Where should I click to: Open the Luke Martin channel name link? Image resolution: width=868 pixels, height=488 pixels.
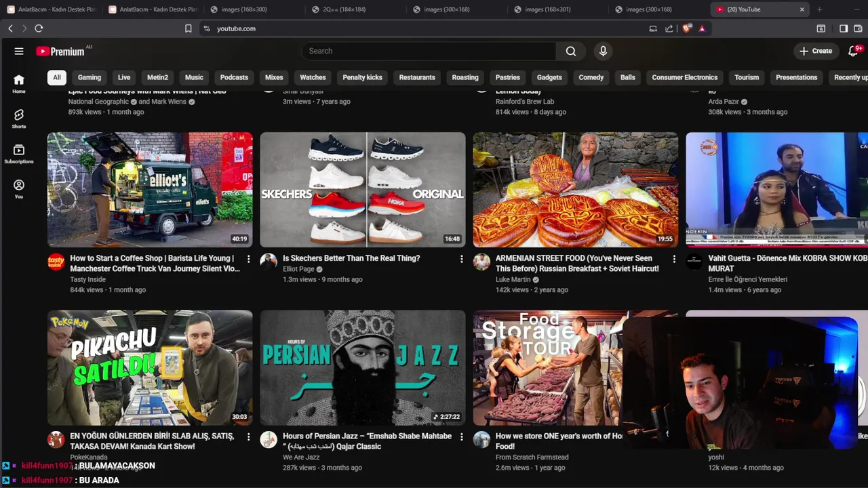click(514, 279)
